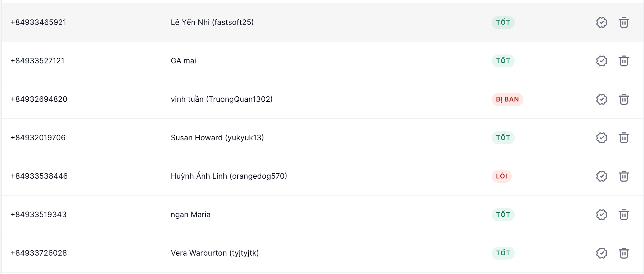The image size is (644, 274).
Task: Click verify badge icon for GA mai
Action: click(602, 61)
